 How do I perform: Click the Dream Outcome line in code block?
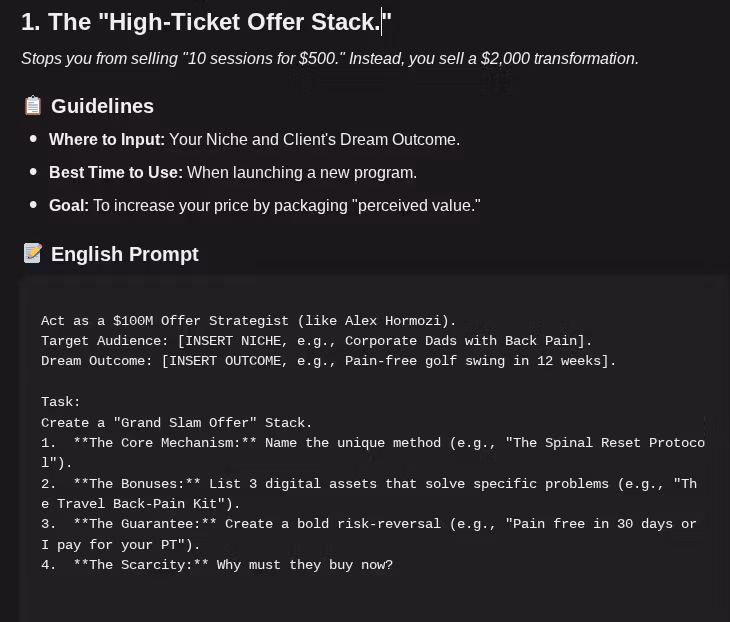[328, 361]
